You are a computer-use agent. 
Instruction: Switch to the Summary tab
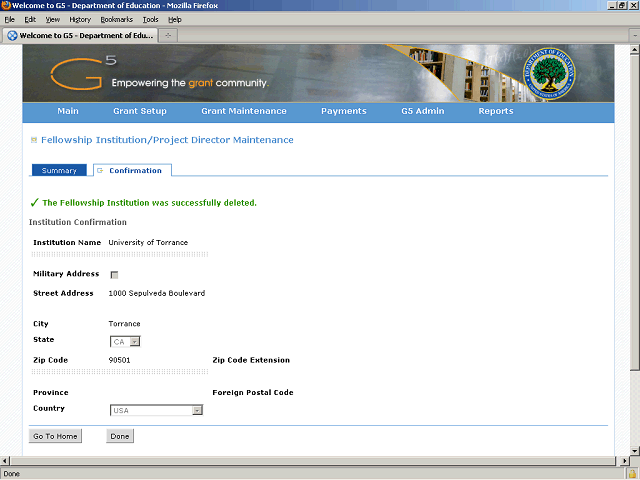point(59,170)
